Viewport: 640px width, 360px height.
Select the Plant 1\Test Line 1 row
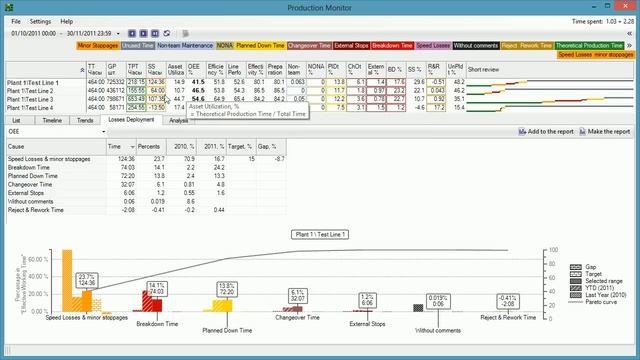coord(319,82)
